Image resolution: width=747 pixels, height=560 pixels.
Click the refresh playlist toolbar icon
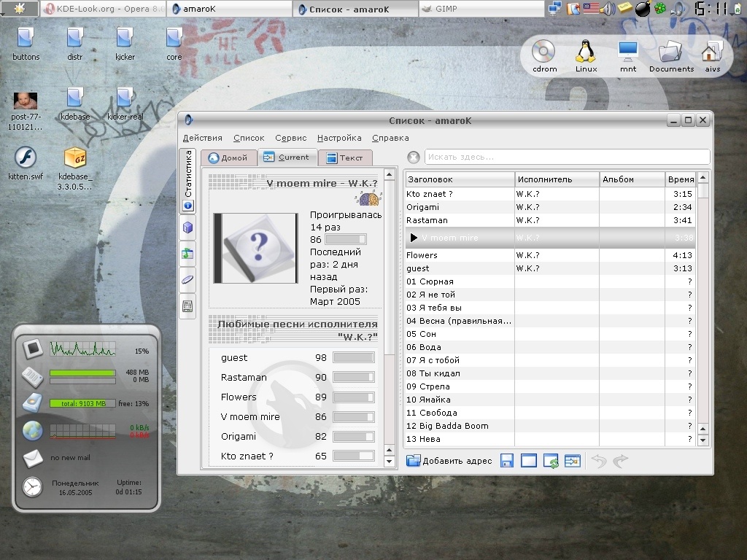pyautogui.click(x=551, y=461)
